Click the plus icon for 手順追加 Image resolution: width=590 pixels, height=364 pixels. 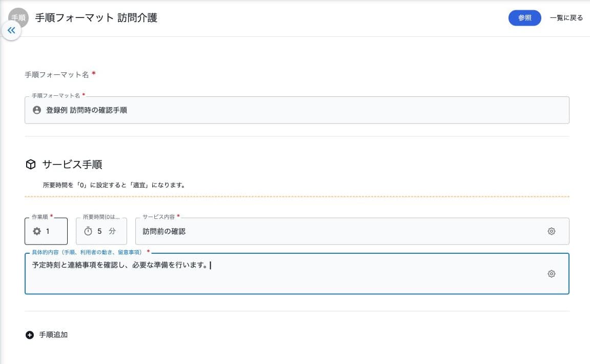[30, 335]
